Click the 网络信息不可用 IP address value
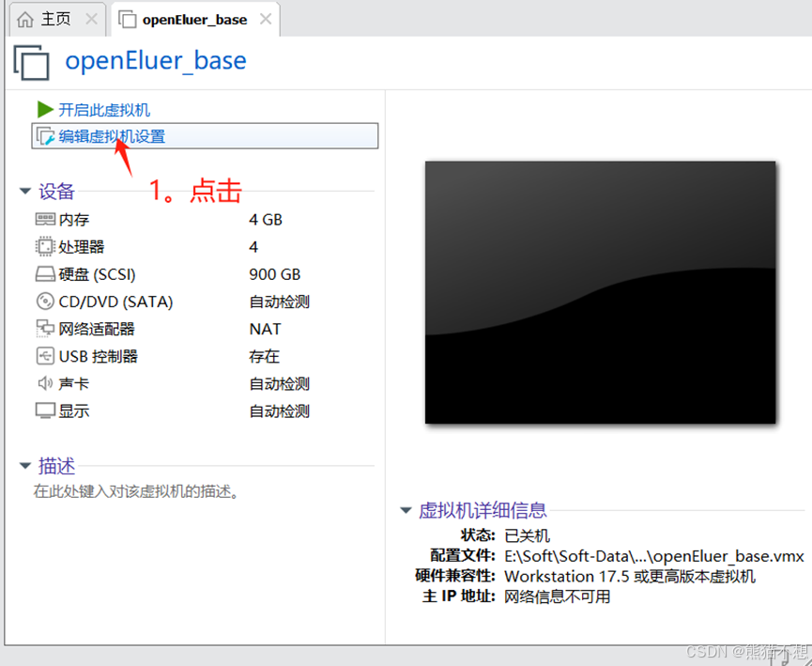This screenshot has height=666, width=812. (558, 596)
